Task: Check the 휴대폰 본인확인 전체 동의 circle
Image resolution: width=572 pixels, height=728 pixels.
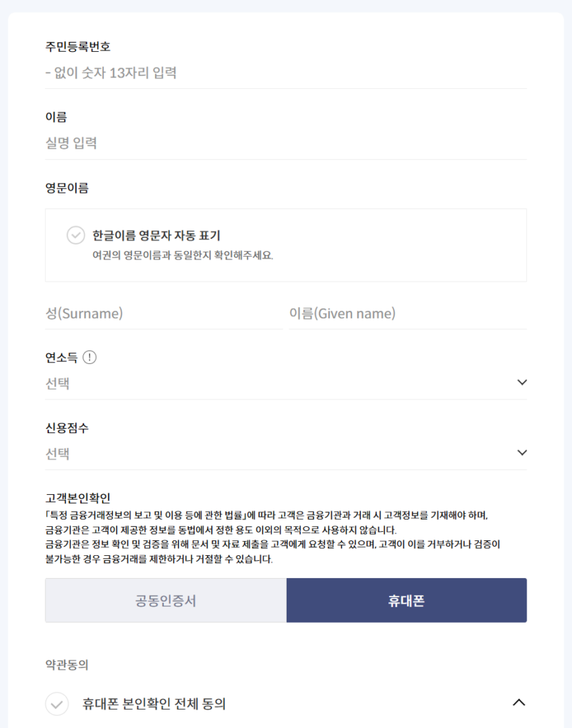Action: point(57,704)
